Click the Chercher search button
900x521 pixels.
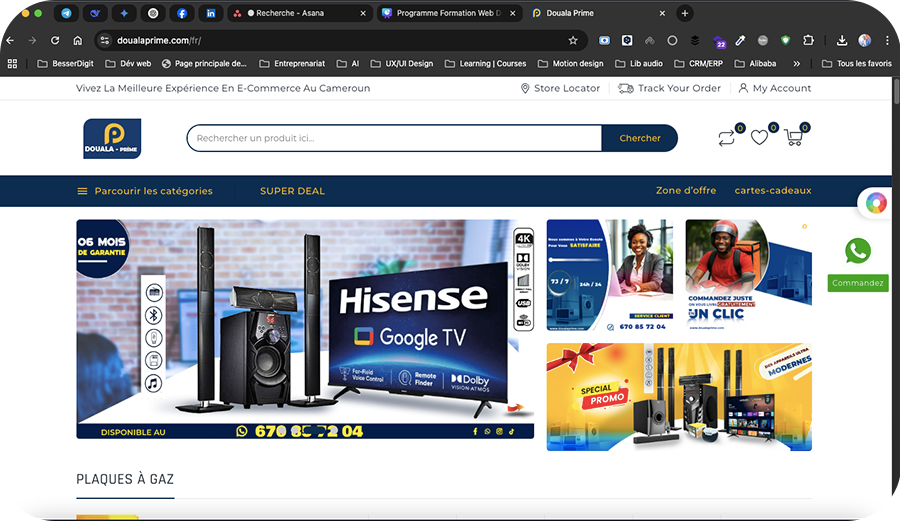tap(640, 138)
